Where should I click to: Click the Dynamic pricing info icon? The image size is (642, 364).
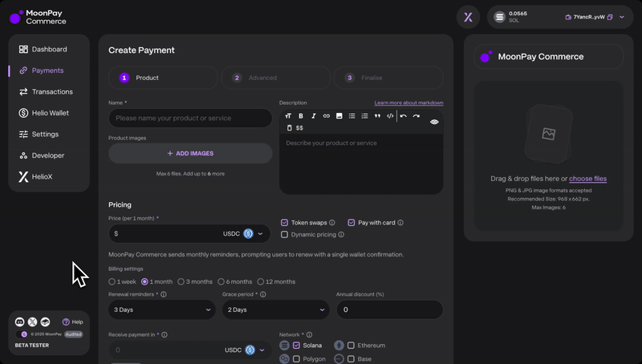pos(341,235)
